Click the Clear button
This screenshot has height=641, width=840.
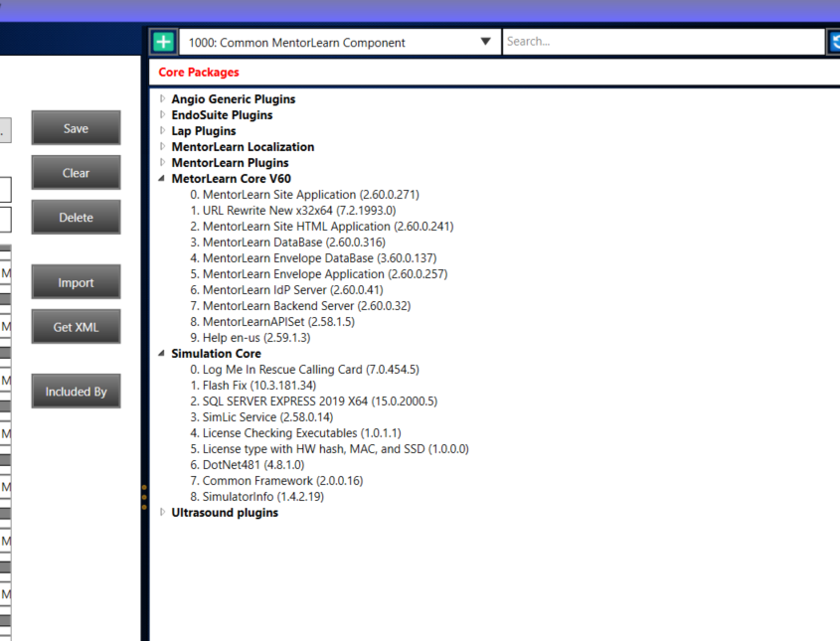77,173
